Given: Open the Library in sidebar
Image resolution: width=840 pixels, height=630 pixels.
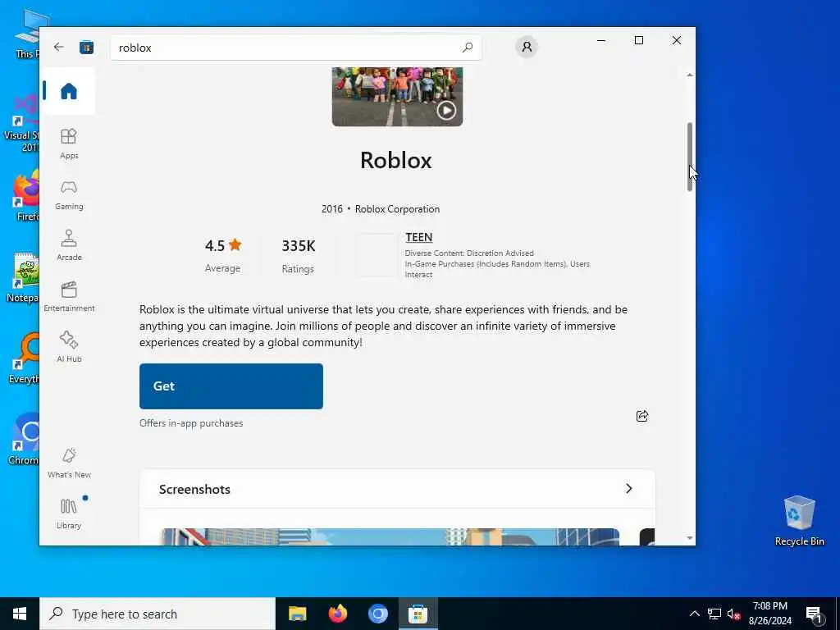Looking at the screenshot, I should click(69, 514).
